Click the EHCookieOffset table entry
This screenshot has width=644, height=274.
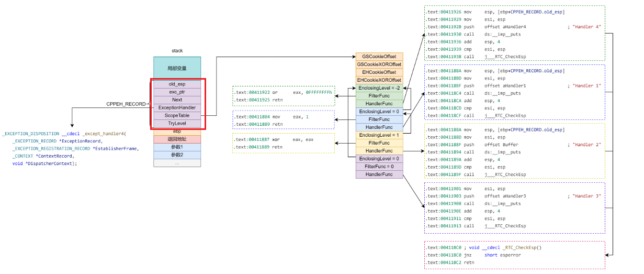pyautogui.click(x=379, y=72)
